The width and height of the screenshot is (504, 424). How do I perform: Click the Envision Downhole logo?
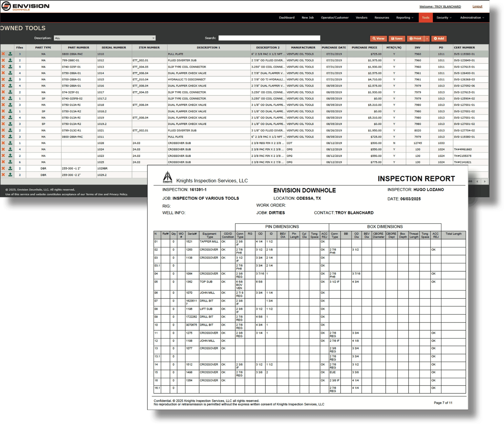point(25,6)
